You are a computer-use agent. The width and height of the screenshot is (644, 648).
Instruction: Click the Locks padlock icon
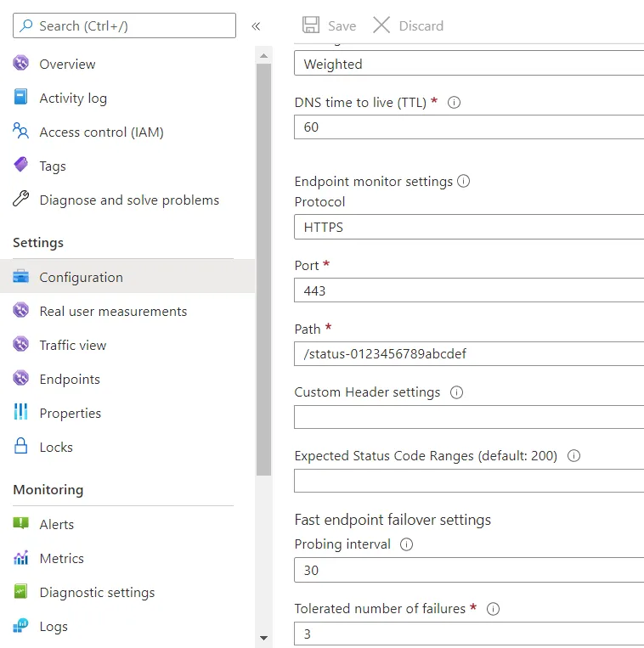(21, 447)
